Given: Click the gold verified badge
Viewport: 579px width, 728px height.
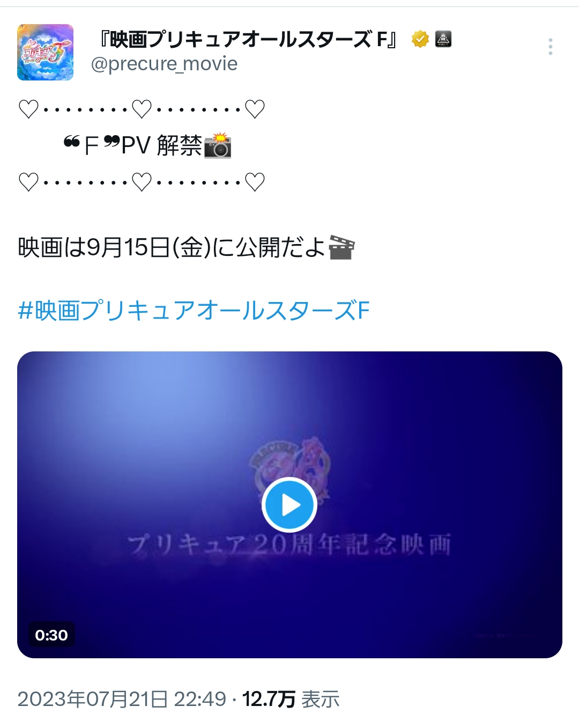Looking at the screenshot, I should click(420, 39).
